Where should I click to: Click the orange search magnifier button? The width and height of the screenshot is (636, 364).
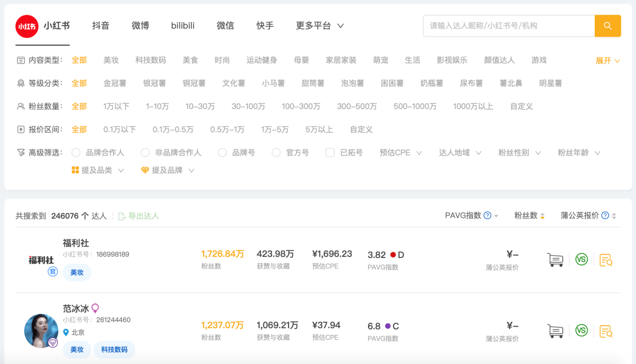point(608,26)
